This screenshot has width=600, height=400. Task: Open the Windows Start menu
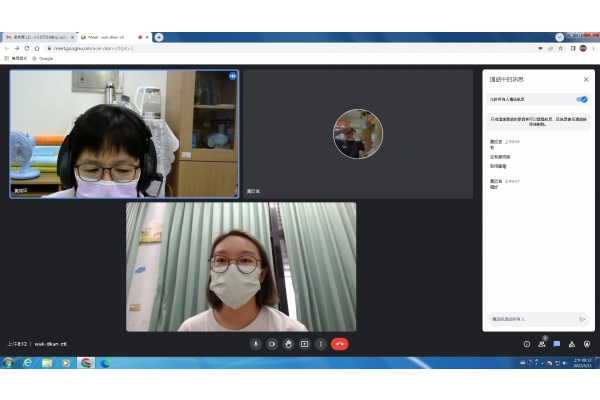(8, 362)
